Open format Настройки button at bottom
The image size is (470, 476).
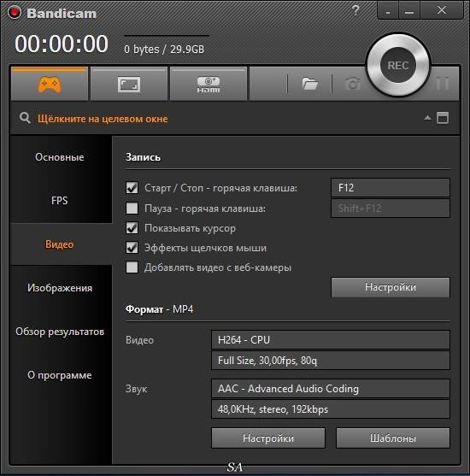pyautogui.click(x=268, y=438)
